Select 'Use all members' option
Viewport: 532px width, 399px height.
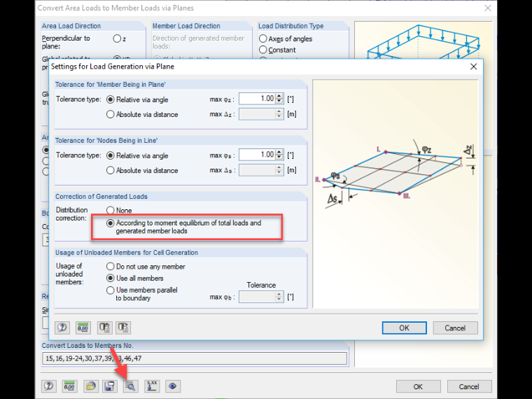pyautogui.click(x=111, y=278)
